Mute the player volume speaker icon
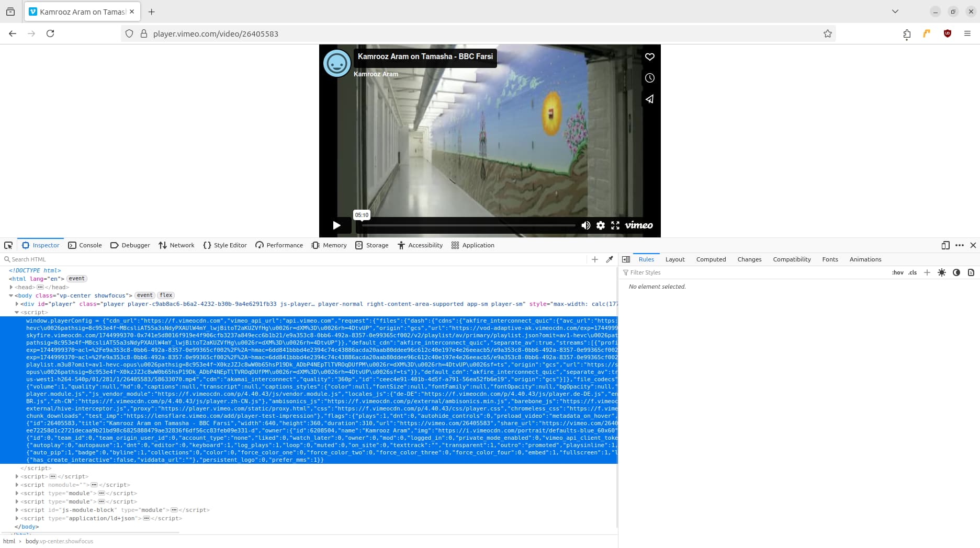 pyautogui.click(x=585, y=225)
